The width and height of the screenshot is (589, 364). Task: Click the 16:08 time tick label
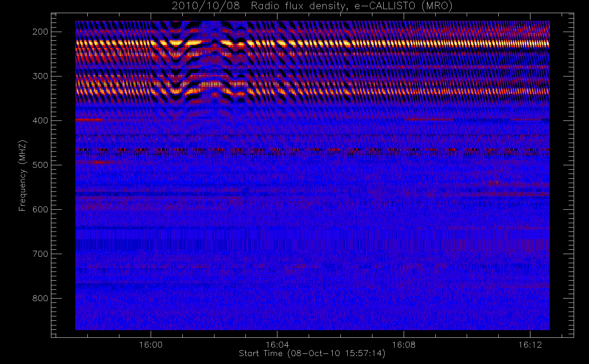[404, 345]
